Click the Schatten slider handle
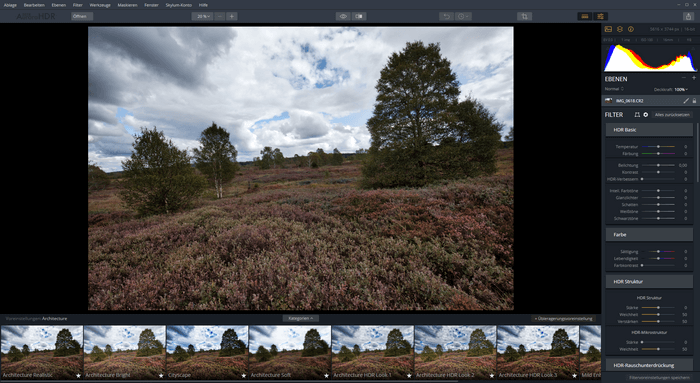This screenshot has width=700, height=383. [x=658, y=204]
